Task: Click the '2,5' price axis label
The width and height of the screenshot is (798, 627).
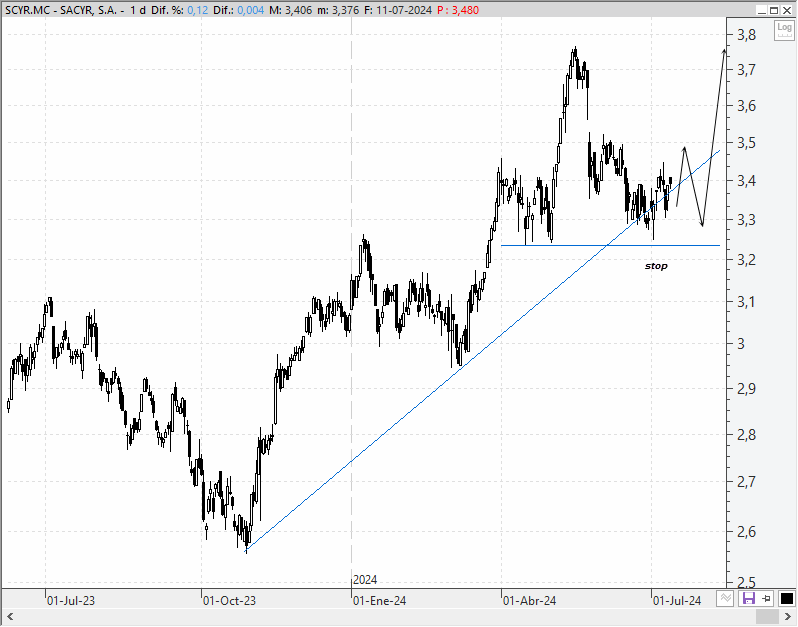Action: tap(747, 582)
